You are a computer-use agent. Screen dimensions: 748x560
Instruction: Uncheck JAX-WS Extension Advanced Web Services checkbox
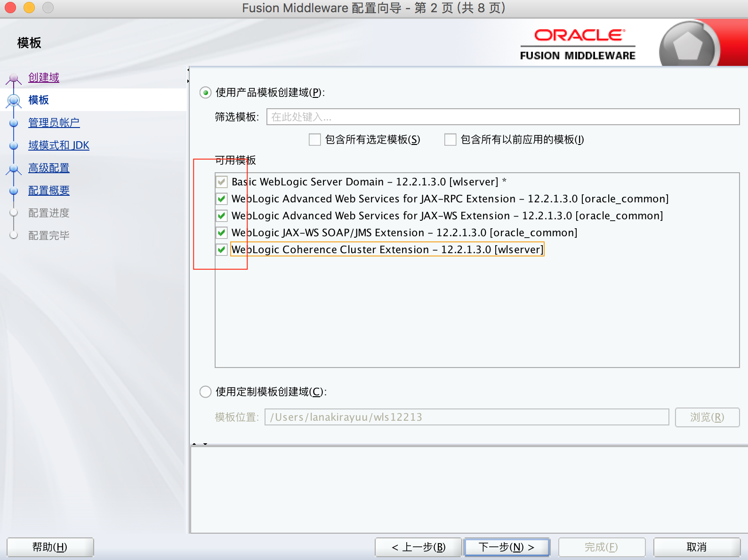pyautogui.click(x=222, y=216)
